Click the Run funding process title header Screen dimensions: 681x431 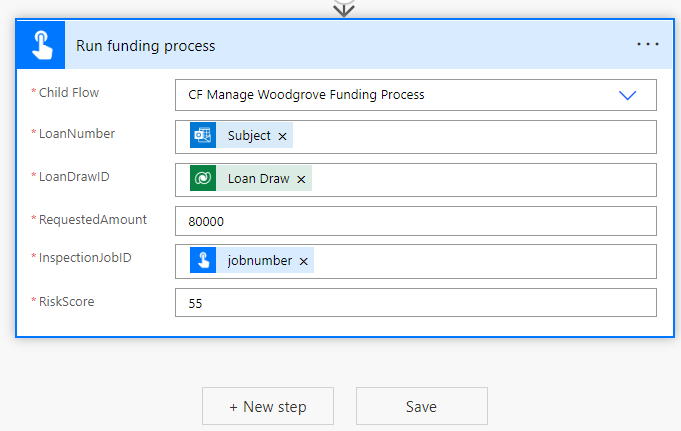pos(145,46)
